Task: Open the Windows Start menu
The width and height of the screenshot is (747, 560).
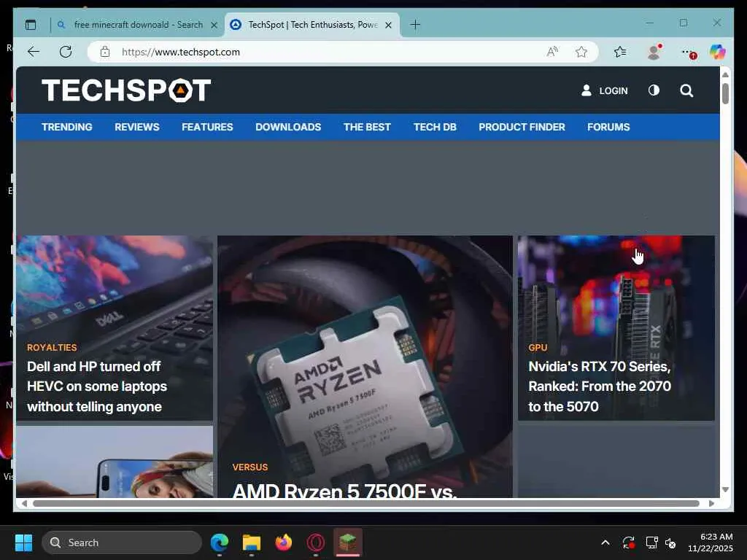Action: point(23,542)
